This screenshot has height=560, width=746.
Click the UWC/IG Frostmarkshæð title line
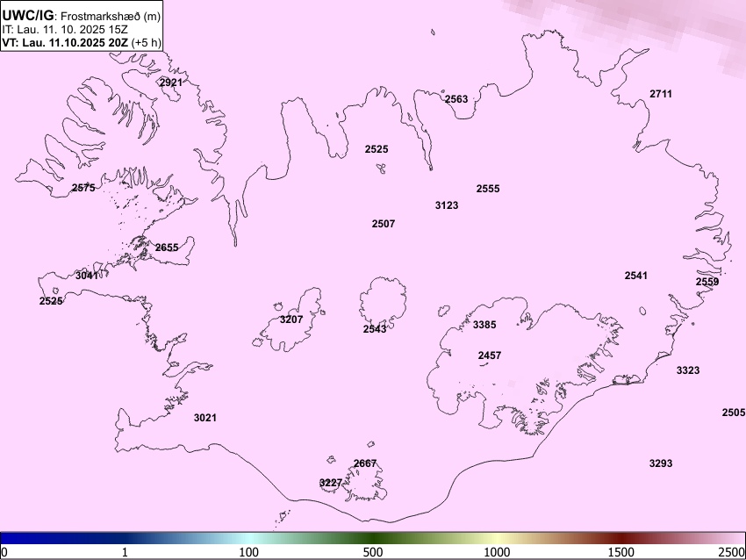tap(82, 16)
